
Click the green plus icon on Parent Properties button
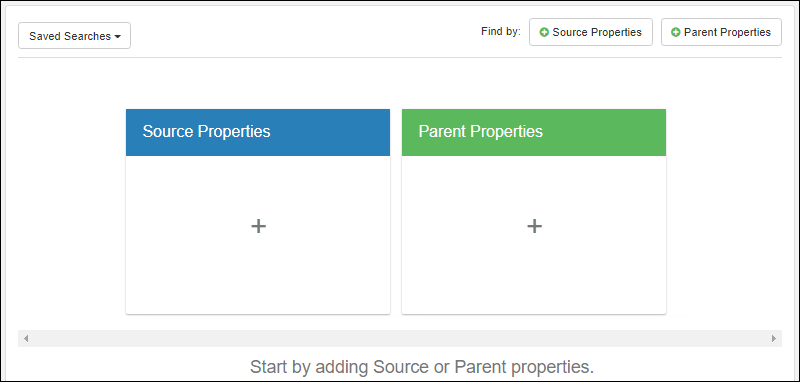tap(676, 32)
